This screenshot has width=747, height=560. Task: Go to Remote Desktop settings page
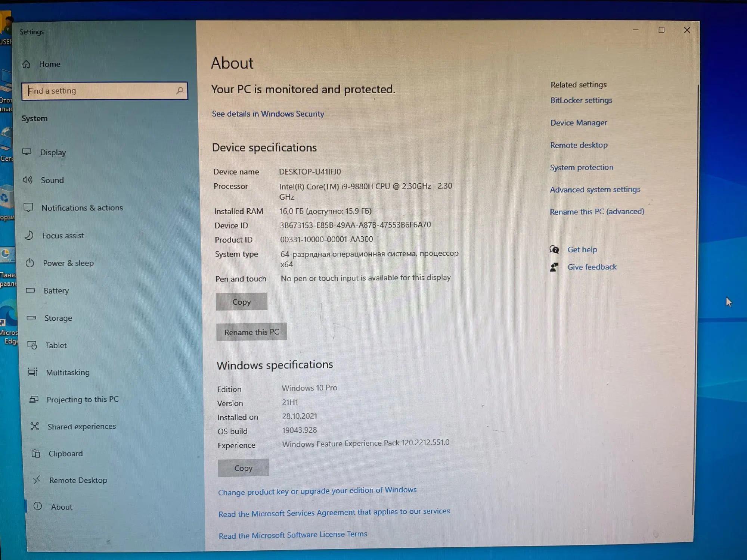click(x=78, y=480)
